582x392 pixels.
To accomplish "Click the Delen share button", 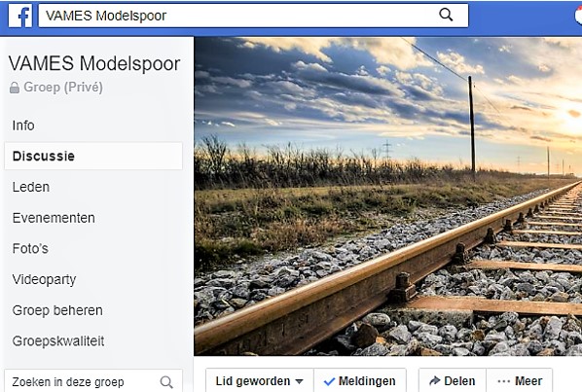I will pyautogui.click(x=453, y=380).
